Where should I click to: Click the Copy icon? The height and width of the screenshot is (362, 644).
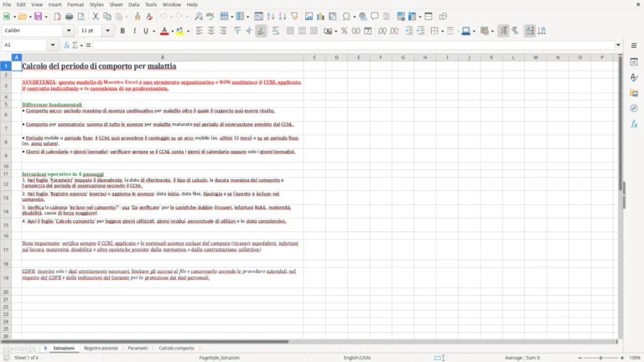(107, 17)
